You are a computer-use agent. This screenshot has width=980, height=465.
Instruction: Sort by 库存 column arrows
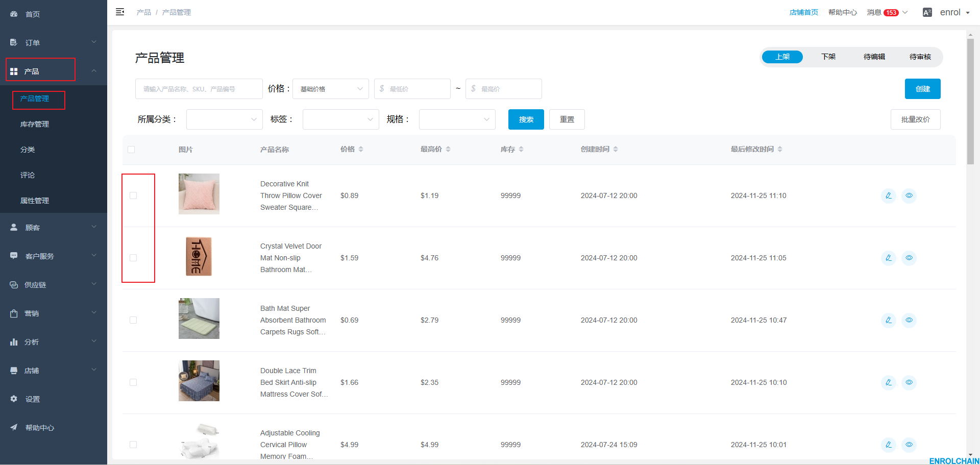[521, 149]
